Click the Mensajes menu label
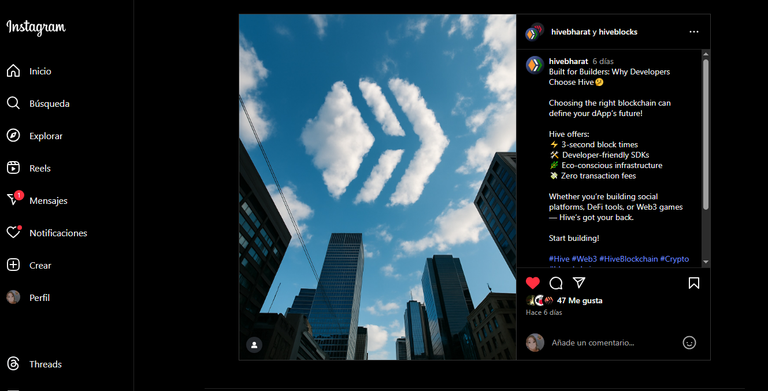 click(x=48, y=201)
